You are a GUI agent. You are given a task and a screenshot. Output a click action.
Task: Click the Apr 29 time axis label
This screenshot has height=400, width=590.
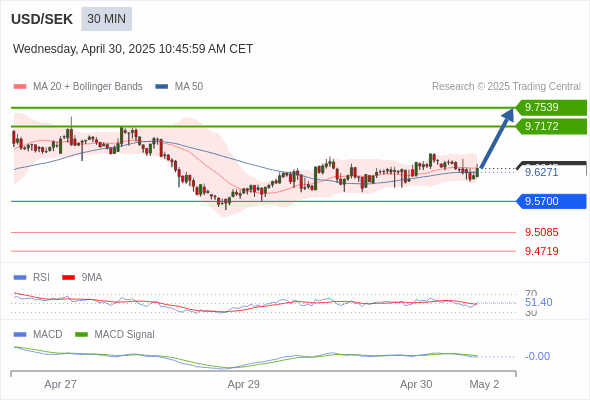coord(243,384)
